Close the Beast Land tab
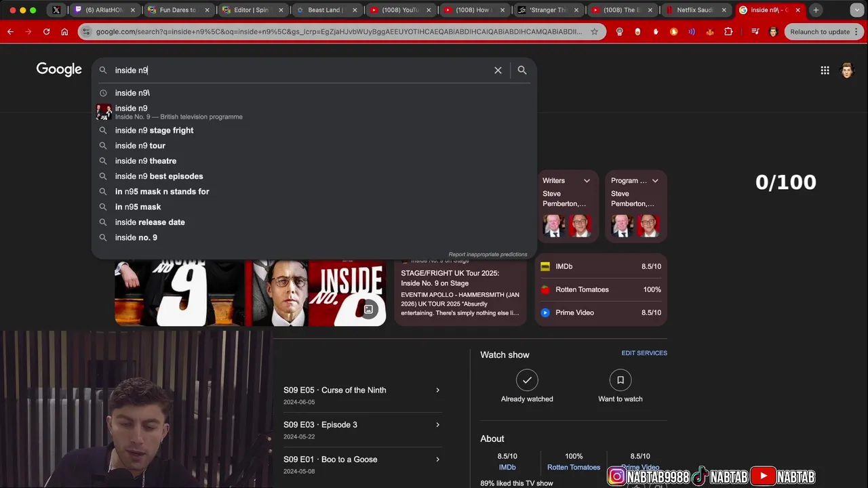The image size is (868, 488). pyautogui.click(x=354, y=10)
